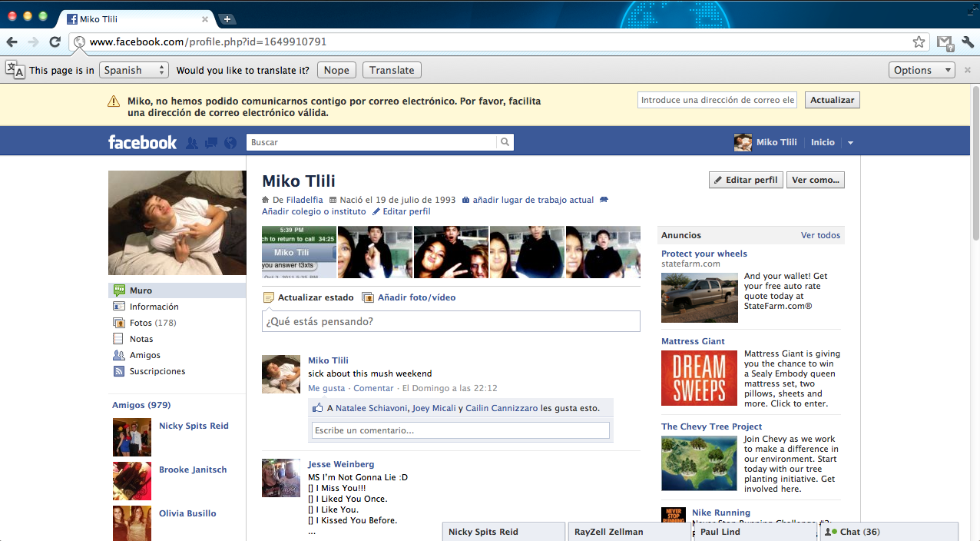Image resolution: width=980 pixels, height=541 pixels.
Task: Click the ¿Qué estás pensando? status field
Action: 451,321
